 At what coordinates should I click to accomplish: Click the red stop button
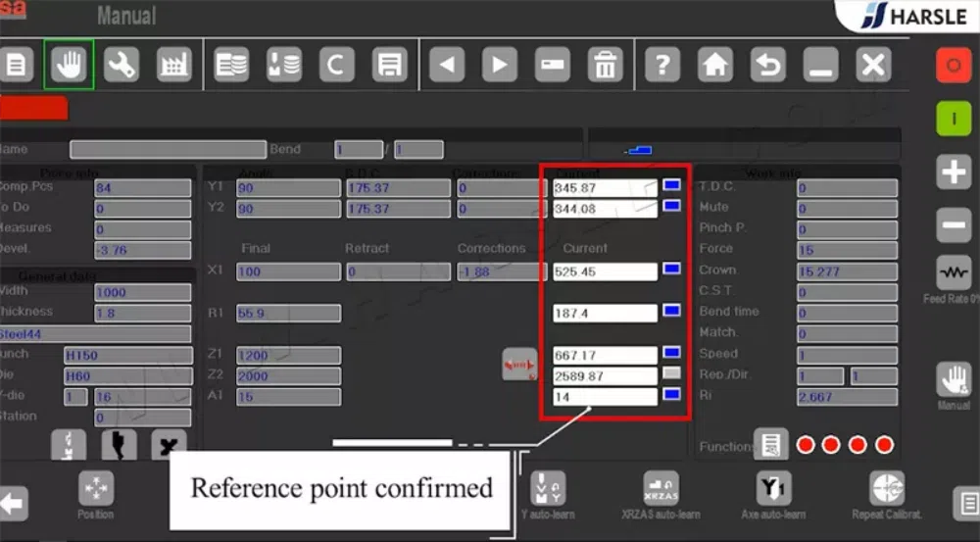click(954, 65)
